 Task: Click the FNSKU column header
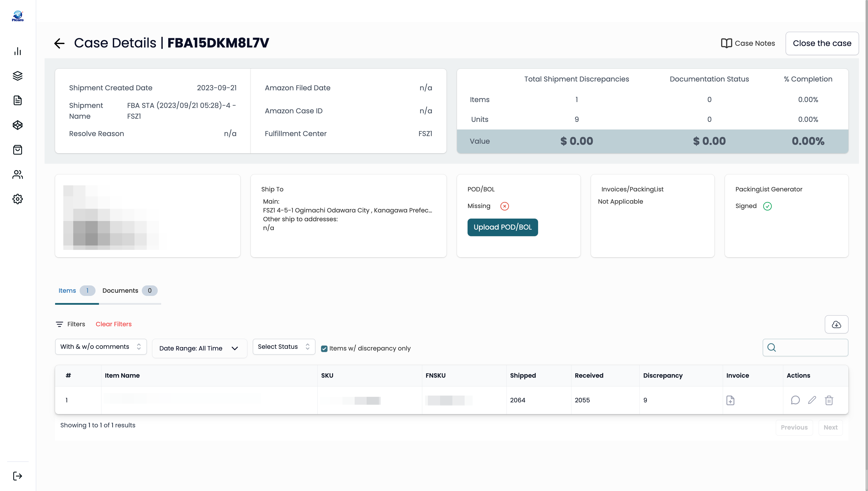pos(435,376)
